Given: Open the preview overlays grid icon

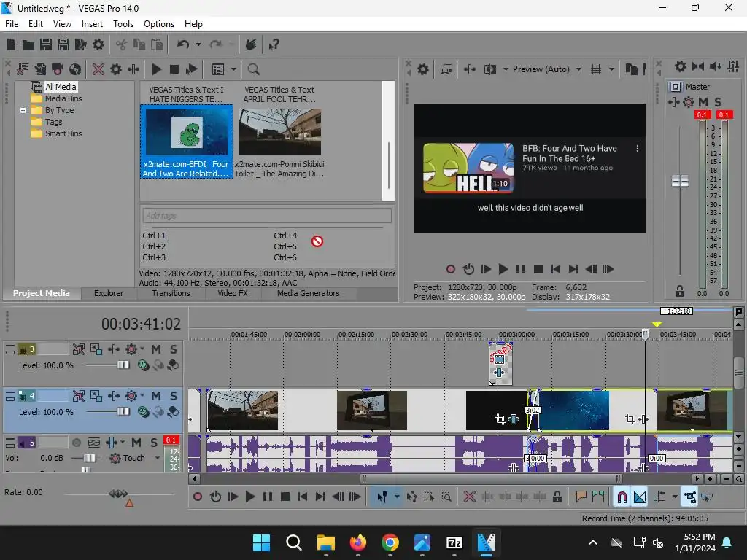Looking at the screenshot, I should (x=596, y=69).
